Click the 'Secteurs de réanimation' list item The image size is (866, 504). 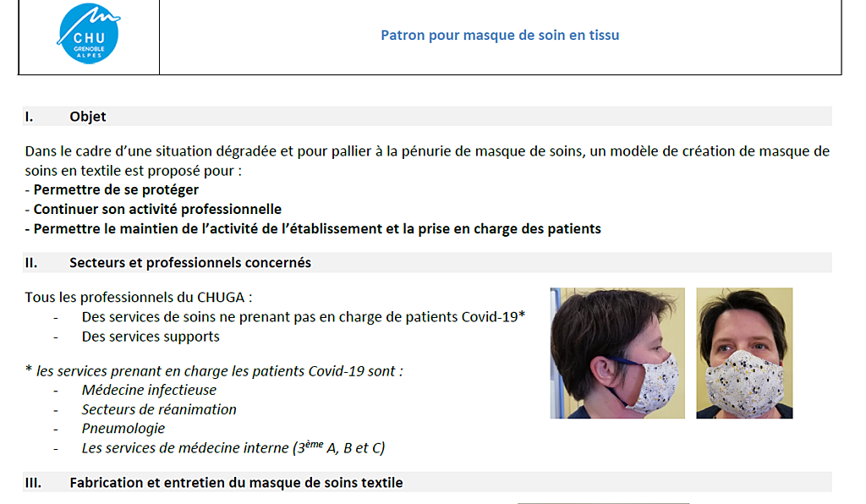point(159,409)
